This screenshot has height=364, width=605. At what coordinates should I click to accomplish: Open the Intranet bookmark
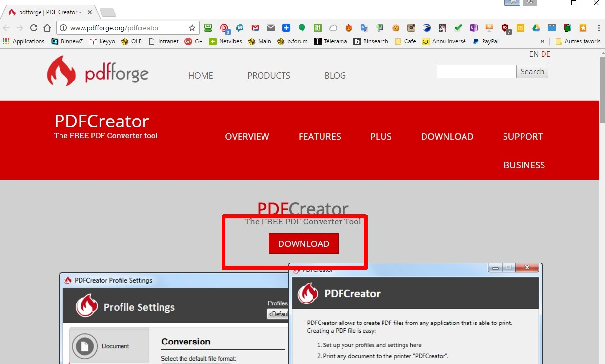[x=163, y=41]
